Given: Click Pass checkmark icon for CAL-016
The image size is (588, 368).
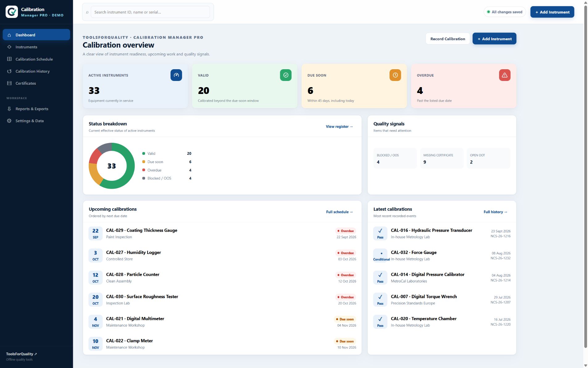Looking at the screenshot, I should point(380,233).
